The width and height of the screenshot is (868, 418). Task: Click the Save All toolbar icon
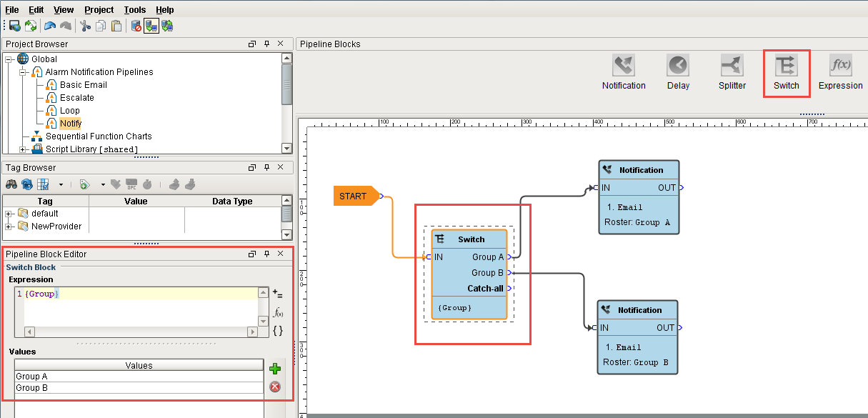coord(14,26)
